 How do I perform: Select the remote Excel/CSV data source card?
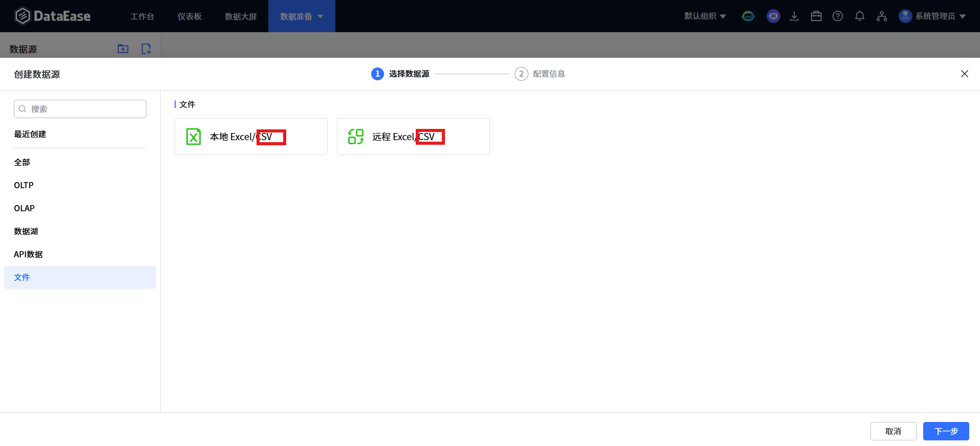(x=413, y=137)
